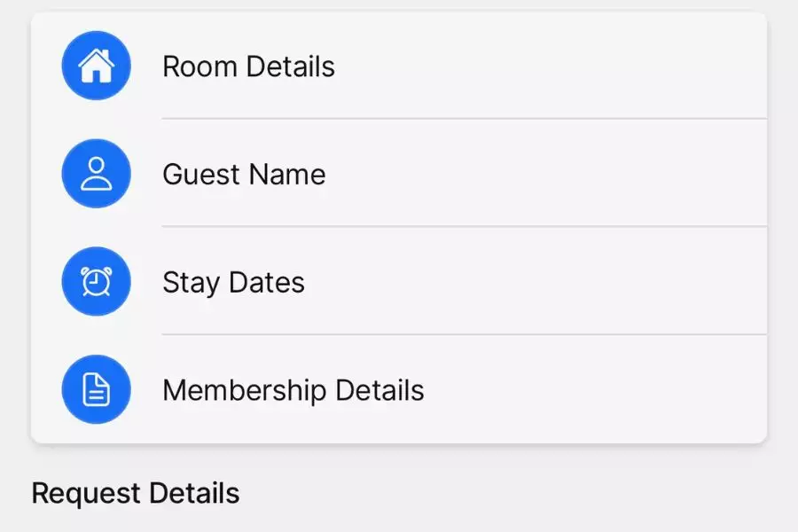The height and width of the screenshot is (532, 798).
Task: Click the Request Details section heading
Action: [135, 493]
